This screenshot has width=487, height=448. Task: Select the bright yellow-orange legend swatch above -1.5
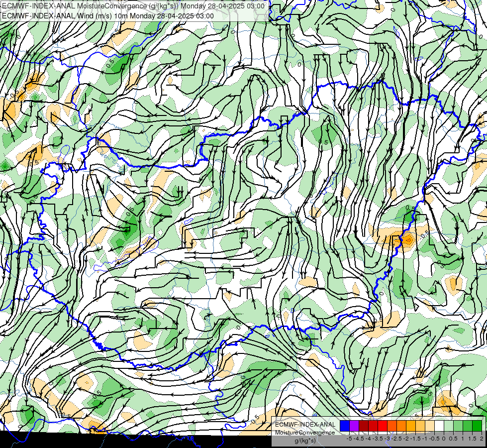point(411,426)
